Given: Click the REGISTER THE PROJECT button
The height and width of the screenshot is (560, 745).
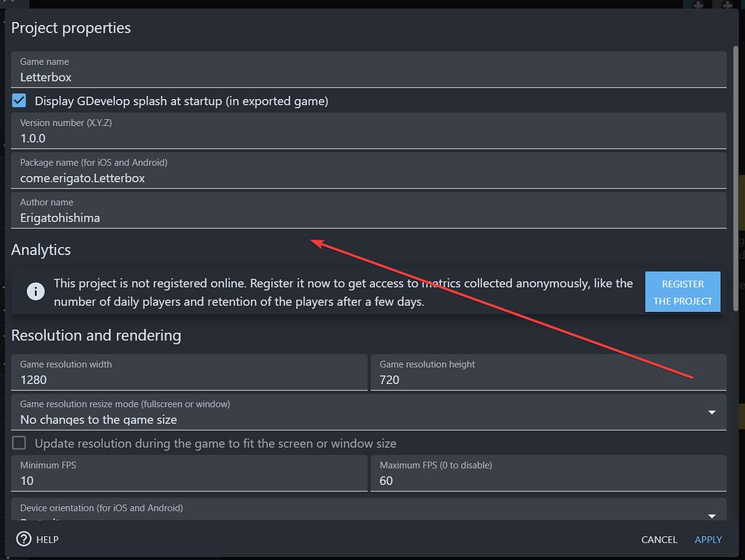Looking at the screenshot, I should pos(682,292).
